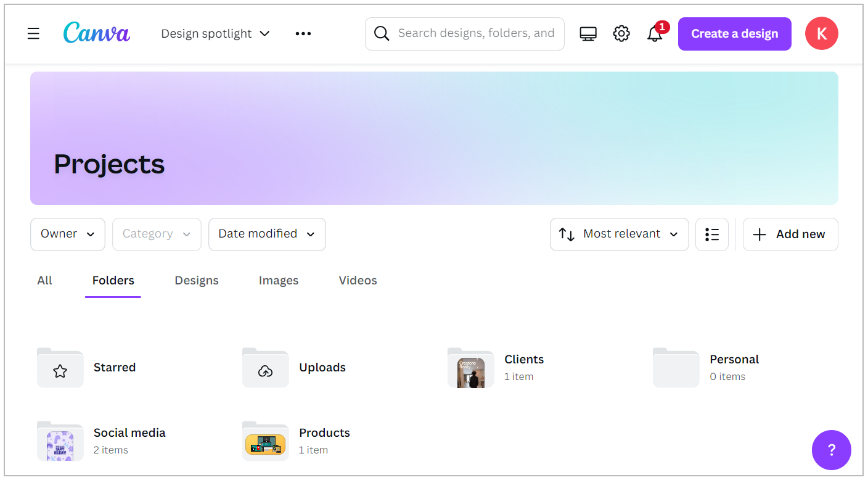The height and width of the screenshot is (480, 868).
Task: Open settings with the gear icon
Action: point(621,33)
